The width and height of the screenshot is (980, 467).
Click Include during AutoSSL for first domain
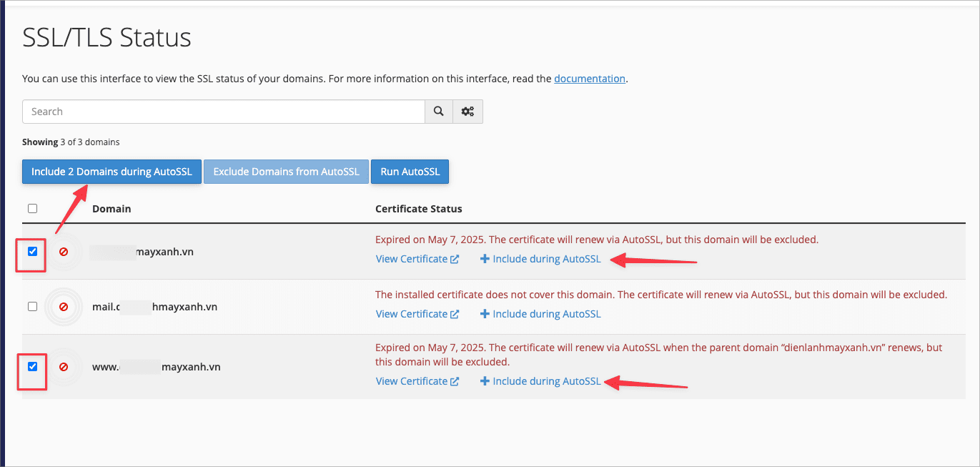546,259
